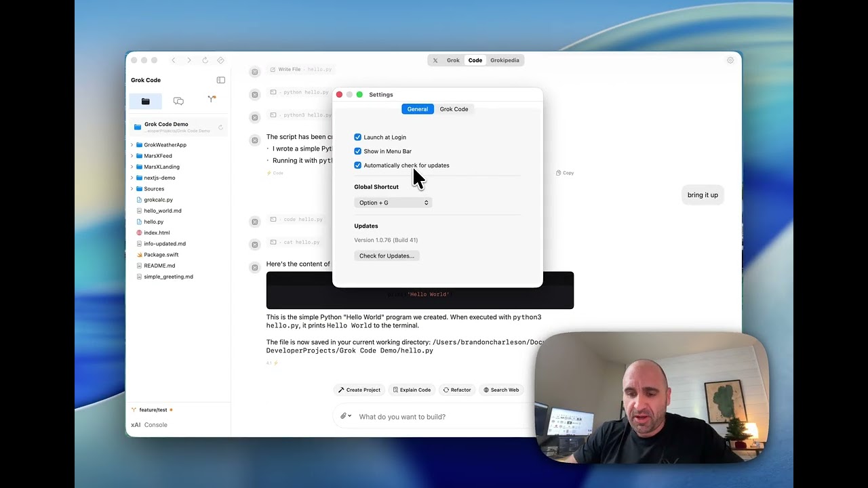Open simple_greeting.md in the file tree

[x=168, y=277]
